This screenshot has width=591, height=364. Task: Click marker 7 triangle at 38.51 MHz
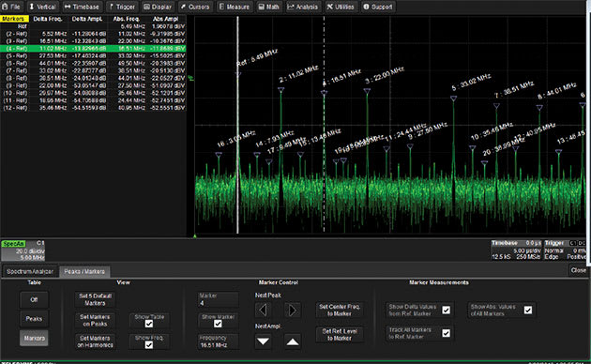pos(496,106)
